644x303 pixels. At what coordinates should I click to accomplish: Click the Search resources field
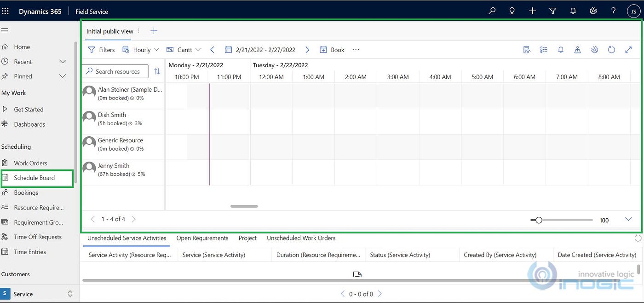[115, 71]
